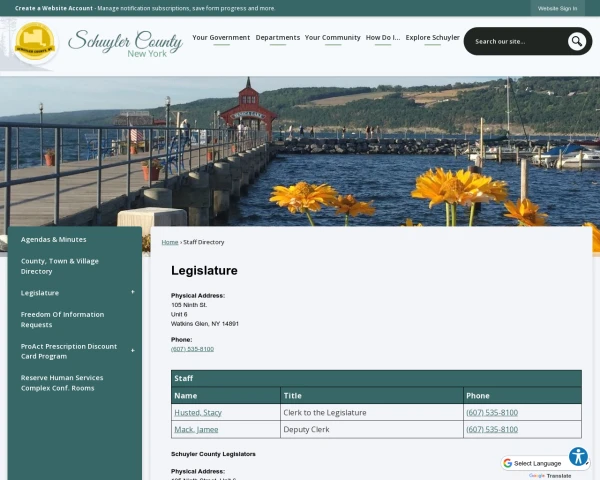Open Freedom Of Information Requests item
Image resolution: width=600 pixels, height=480 pixels.
(x=62, y=320)
